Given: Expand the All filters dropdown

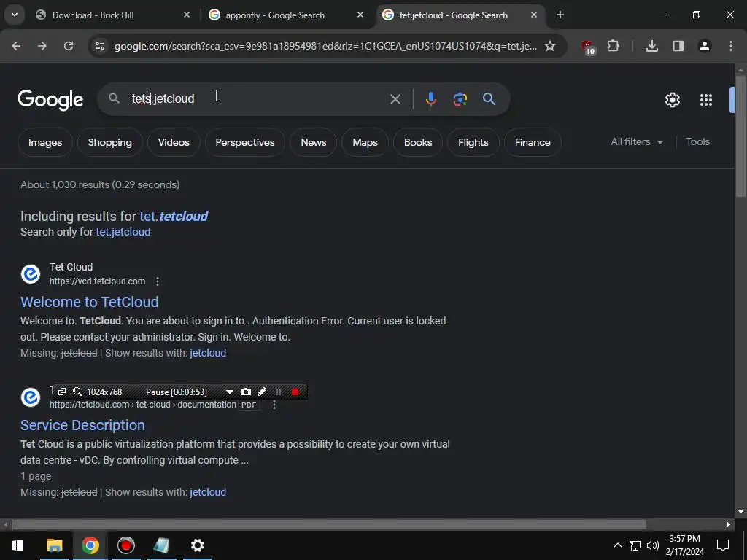Looking at the screenshot, I should coord(637,142).
